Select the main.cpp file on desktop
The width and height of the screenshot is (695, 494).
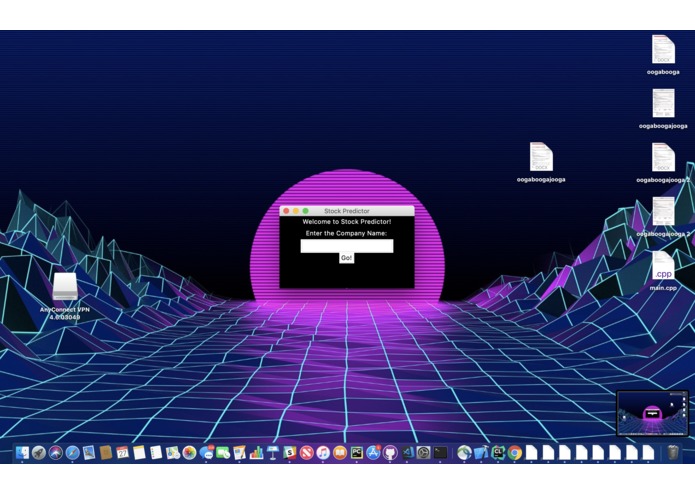[663, 266]
